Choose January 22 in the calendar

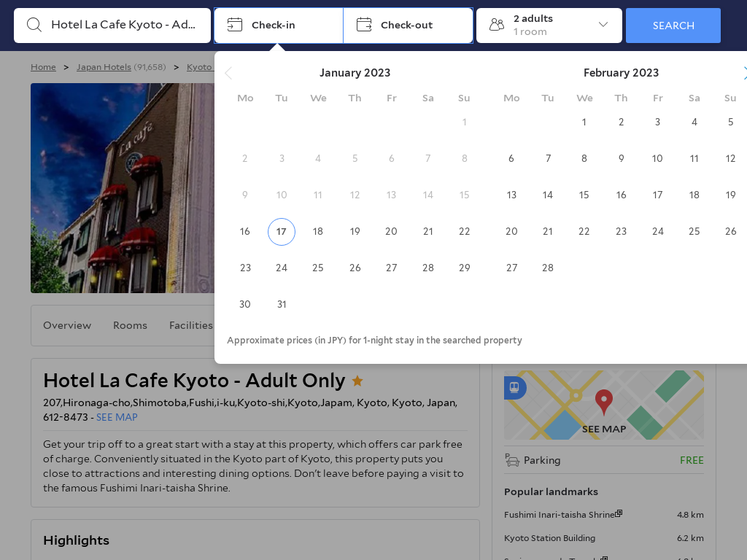[x=465, y=231]
